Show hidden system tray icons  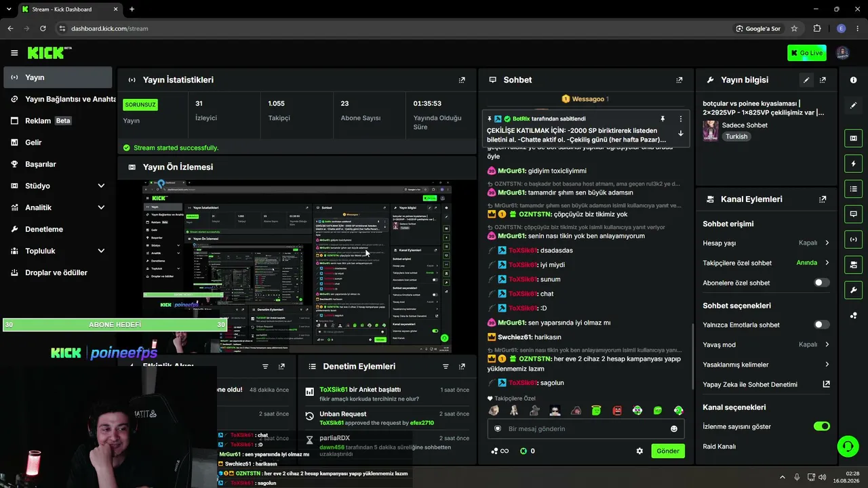[x=782, y=477]
